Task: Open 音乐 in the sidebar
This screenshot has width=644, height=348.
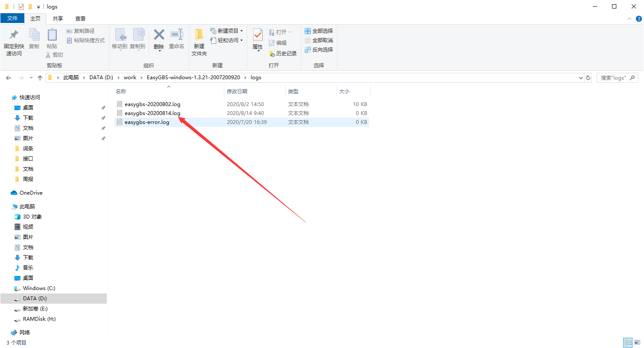Action: pos(24,268)
